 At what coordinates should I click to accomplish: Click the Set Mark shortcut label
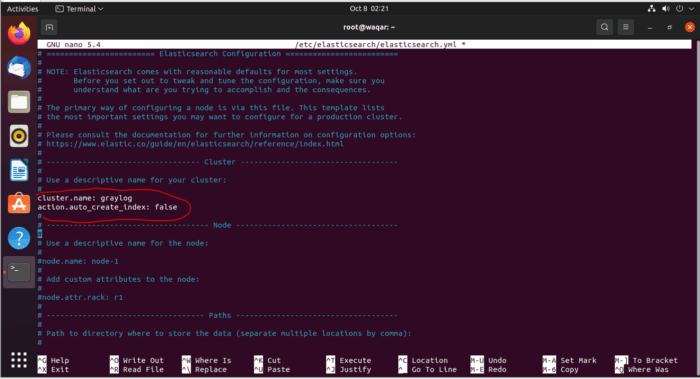point(578,360)
